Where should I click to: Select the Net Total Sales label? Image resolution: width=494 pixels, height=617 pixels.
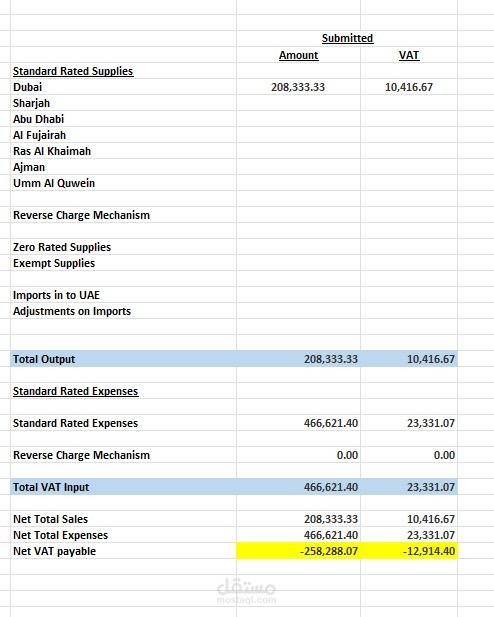pos(51,519)
